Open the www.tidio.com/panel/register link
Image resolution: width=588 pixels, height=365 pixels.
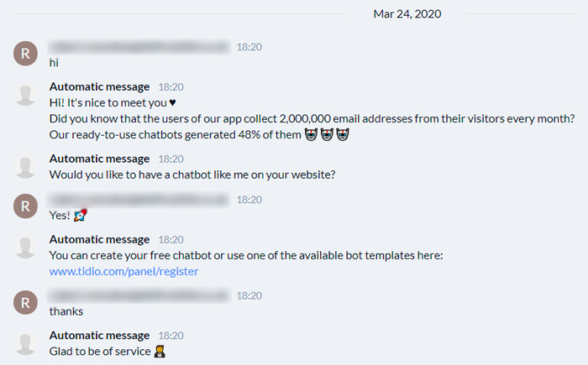pos(123,271)
